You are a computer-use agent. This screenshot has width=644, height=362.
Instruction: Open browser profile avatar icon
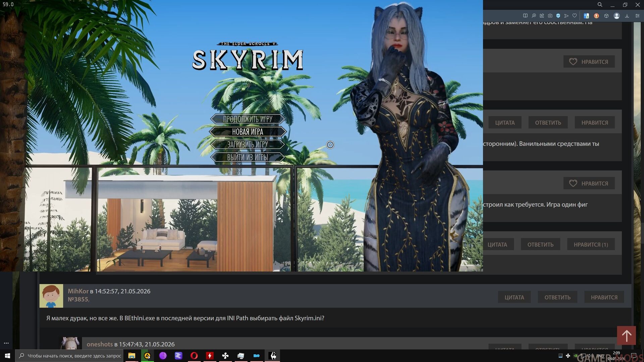pyautogui.click(x=616, y=16)
